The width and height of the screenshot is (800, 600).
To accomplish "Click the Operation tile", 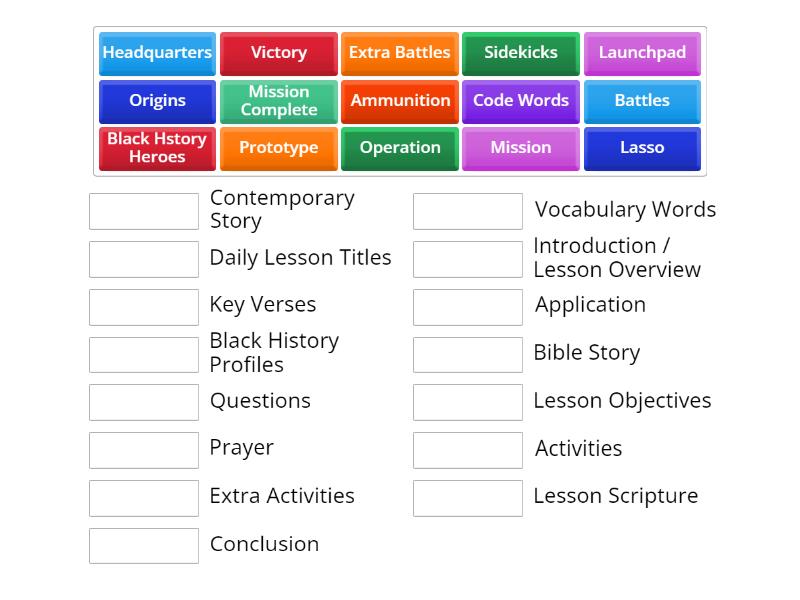I will pyautogui.click(x=399, y=147).
